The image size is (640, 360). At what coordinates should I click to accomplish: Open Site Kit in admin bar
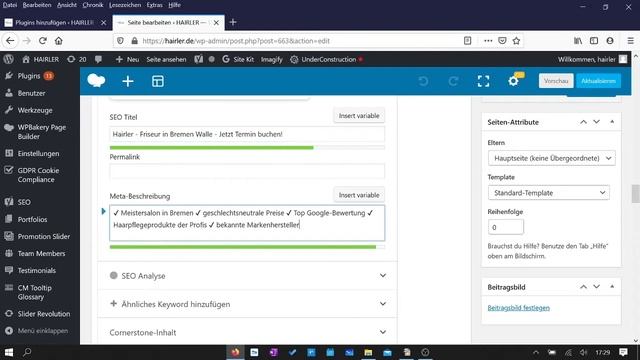coord(238,59)
